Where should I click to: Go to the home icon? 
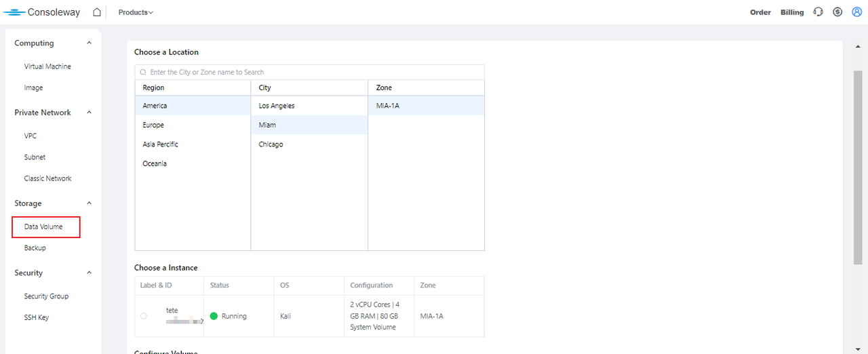(97, 12)
